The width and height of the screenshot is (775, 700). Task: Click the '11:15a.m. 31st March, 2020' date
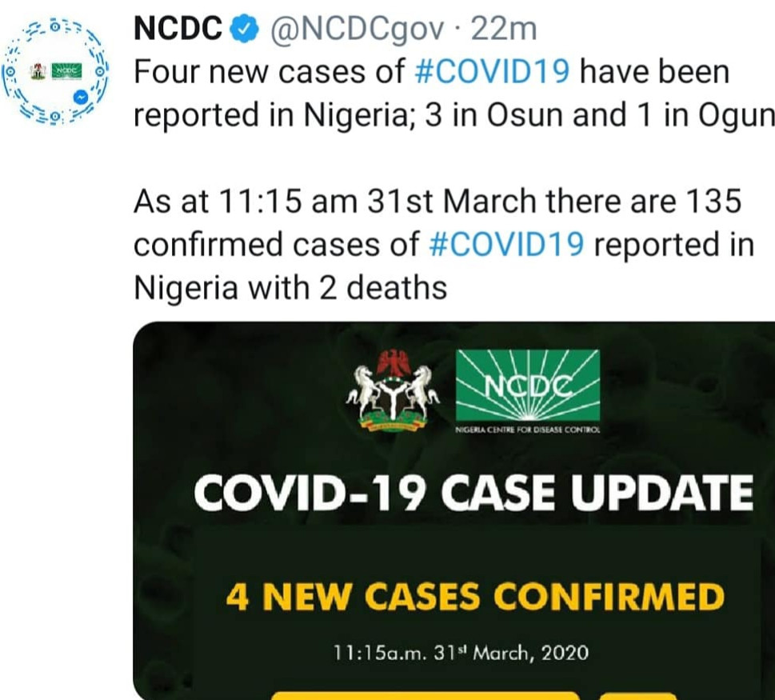pyautogui.click(x=461, y=653)
